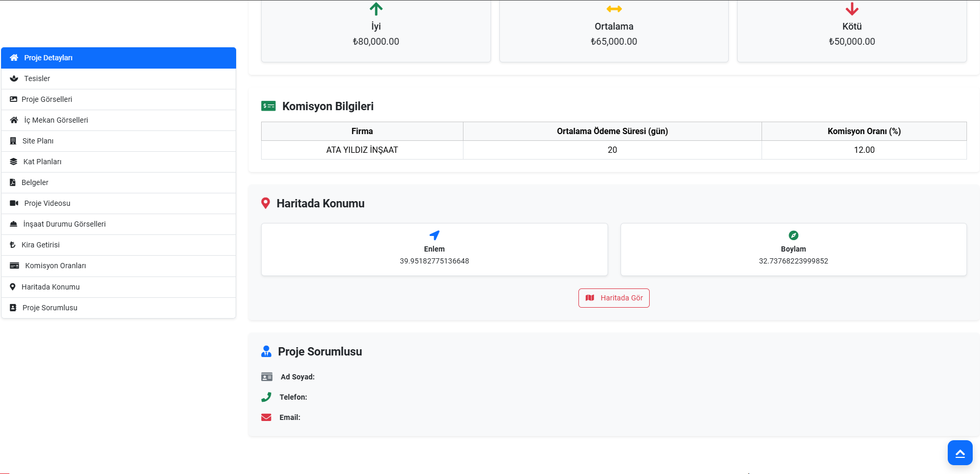Open Proje Görselleri in sidebar

tap(119, 99)
